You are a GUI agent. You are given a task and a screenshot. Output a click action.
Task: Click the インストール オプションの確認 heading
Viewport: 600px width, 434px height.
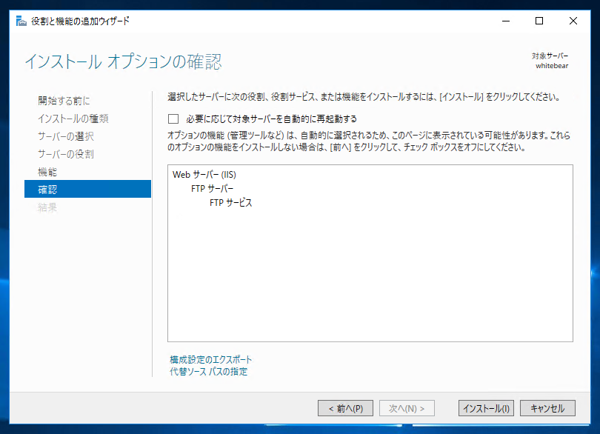(123, 62)
